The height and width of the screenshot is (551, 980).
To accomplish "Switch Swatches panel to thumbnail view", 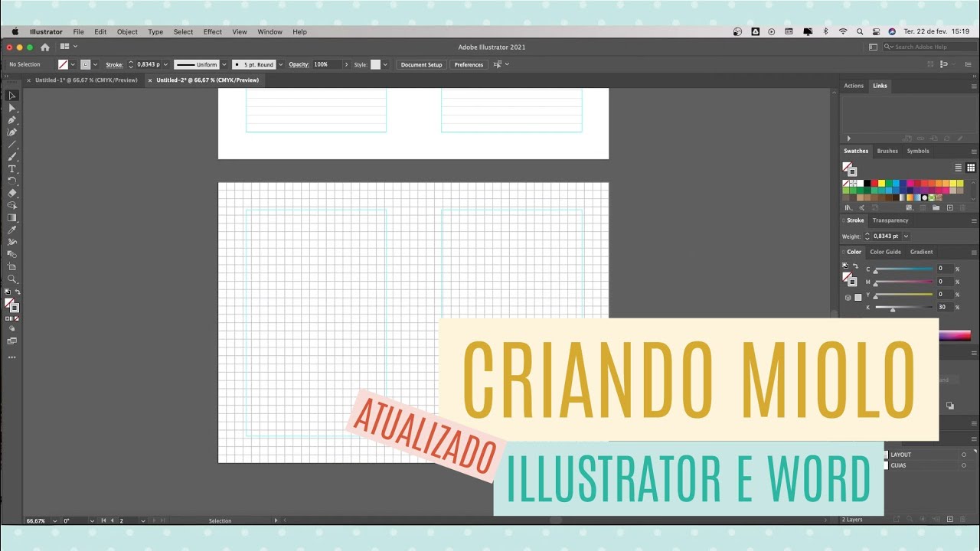I will pos(971,168).
